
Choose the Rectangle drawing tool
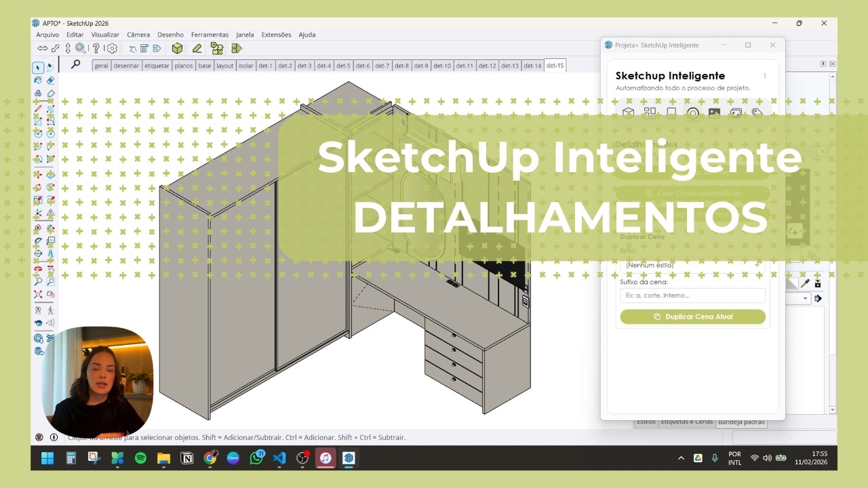tap(38, 121)
